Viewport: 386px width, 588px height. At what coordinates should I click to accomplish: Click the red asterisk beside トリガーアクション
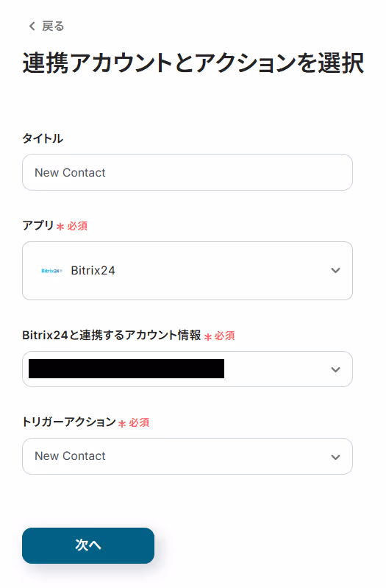[x=122, y=424]
